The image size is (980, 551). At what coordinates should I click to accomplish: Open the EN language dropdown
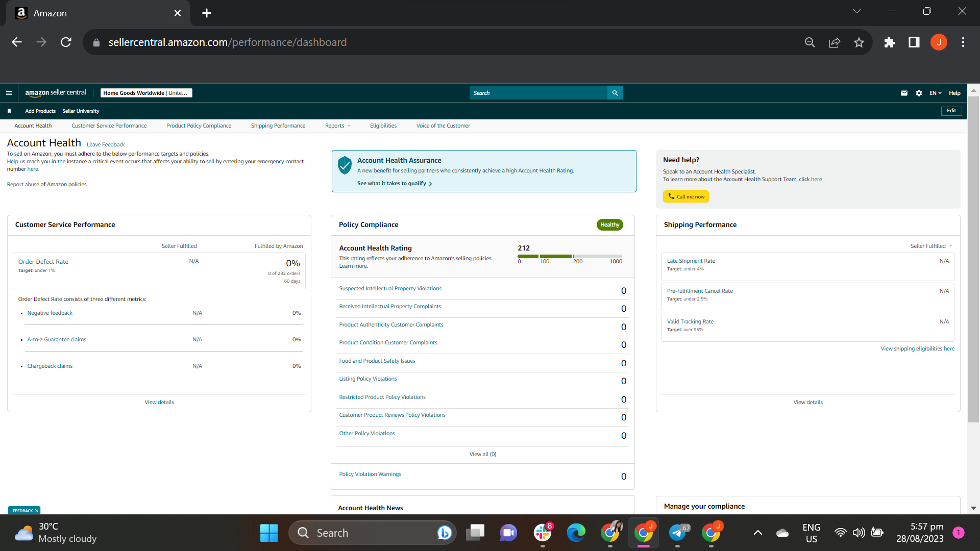click(935, 93)
